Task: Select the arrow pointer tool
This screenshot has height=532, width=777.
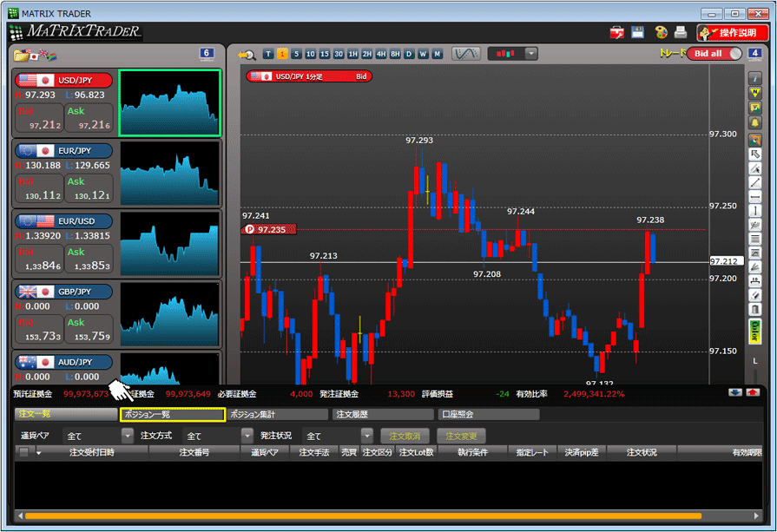Action: pos(754,154)
